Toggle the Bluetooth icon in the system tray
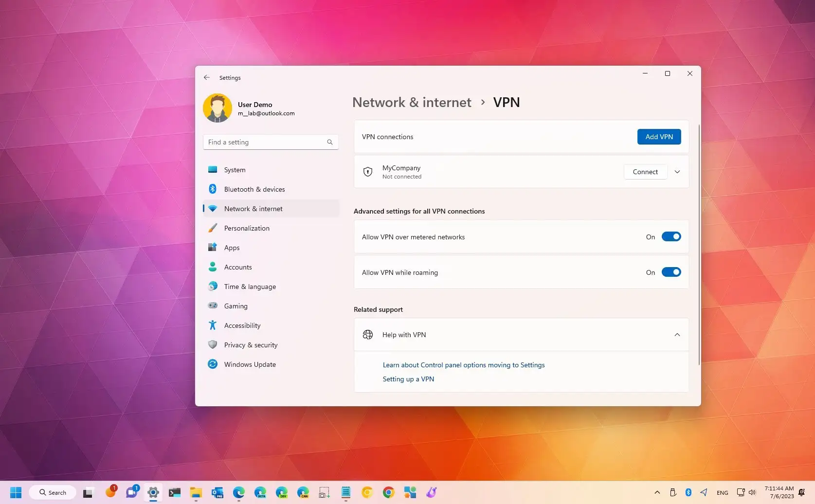 pyautogui.click(x=688, y=492)
